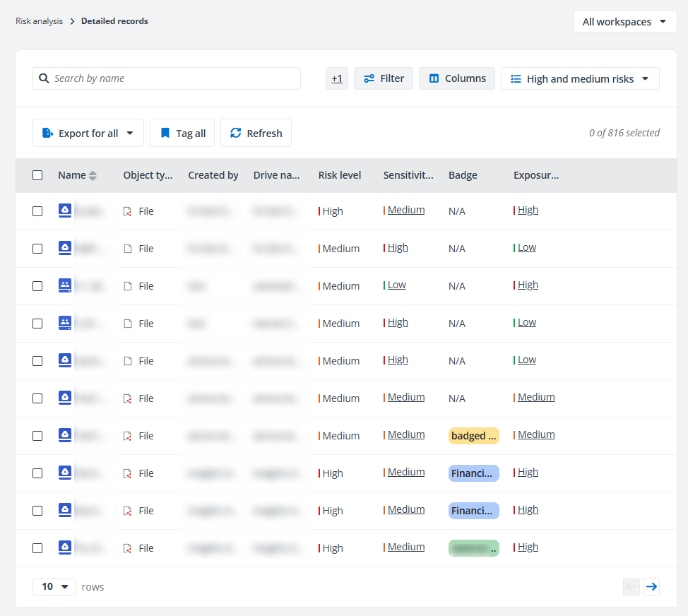The width and height of the screenshot is (688, 616).
Task: Click file icon in 'badged' row
Action: [127, 436]
